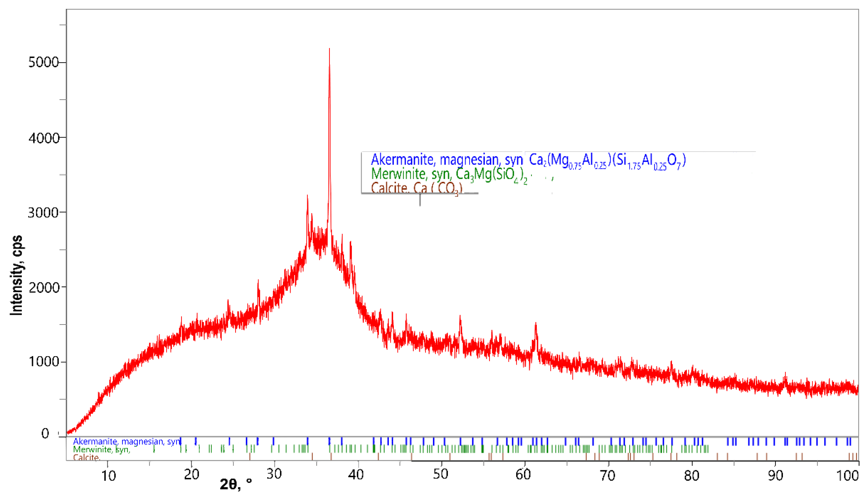Click the 3000 tick label on y-axis

43,212
